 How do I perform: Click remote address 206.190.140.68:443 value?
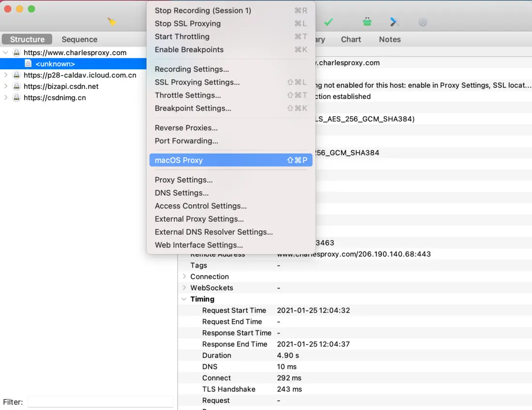coord(354,254)
